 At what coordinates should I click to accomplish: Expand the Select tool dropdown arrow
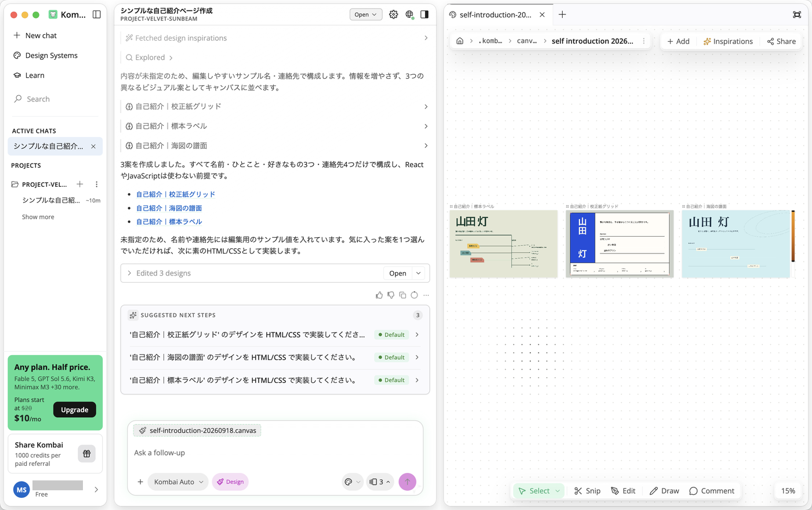pyautogui.click(x=558, y=491)
